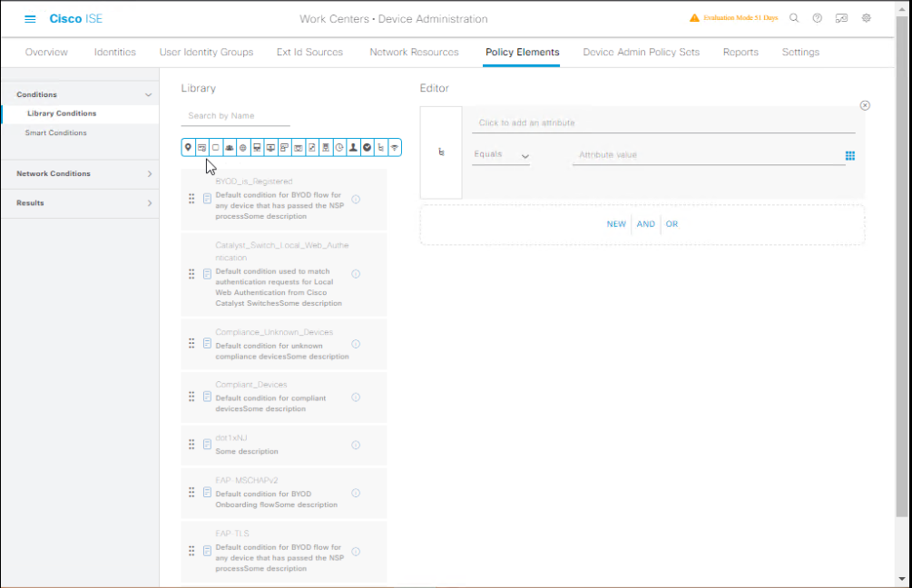Click the search magnifier icon in header

[x=794, y=18]
